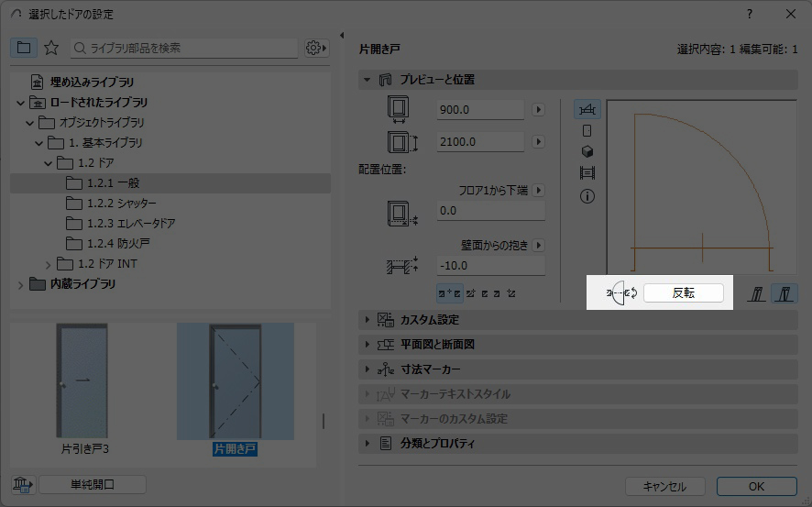
Task: Expand the 内蔵ライブラリ tree node
Action: pos(21,284)
